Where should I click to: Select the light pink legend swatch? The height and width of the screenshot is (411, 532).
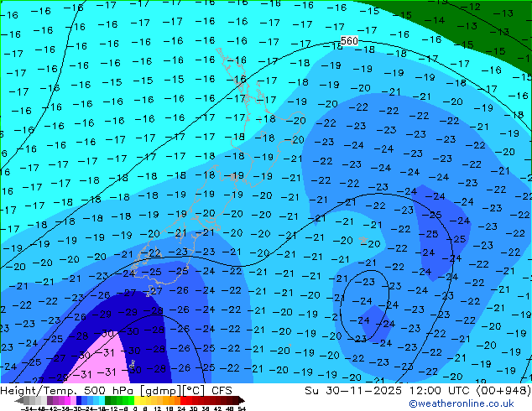[x=73, y=401]
